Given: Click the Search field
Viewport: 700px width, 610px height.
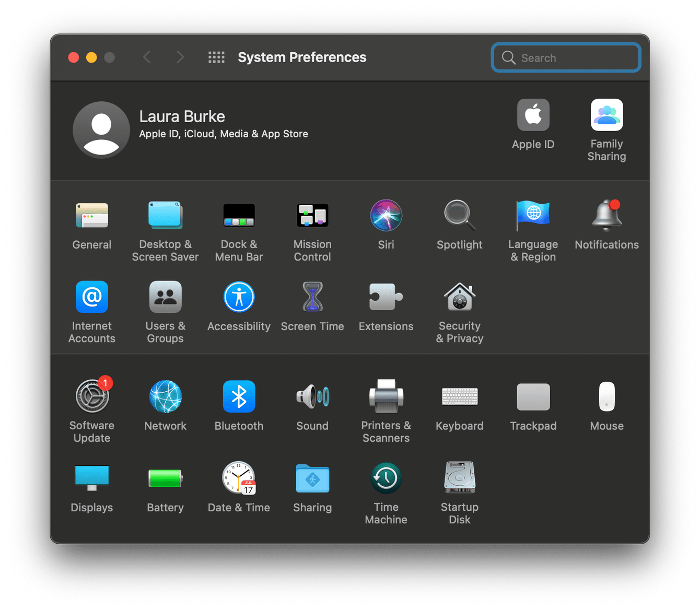Looking at the screenshot, I should click(566, 57).
